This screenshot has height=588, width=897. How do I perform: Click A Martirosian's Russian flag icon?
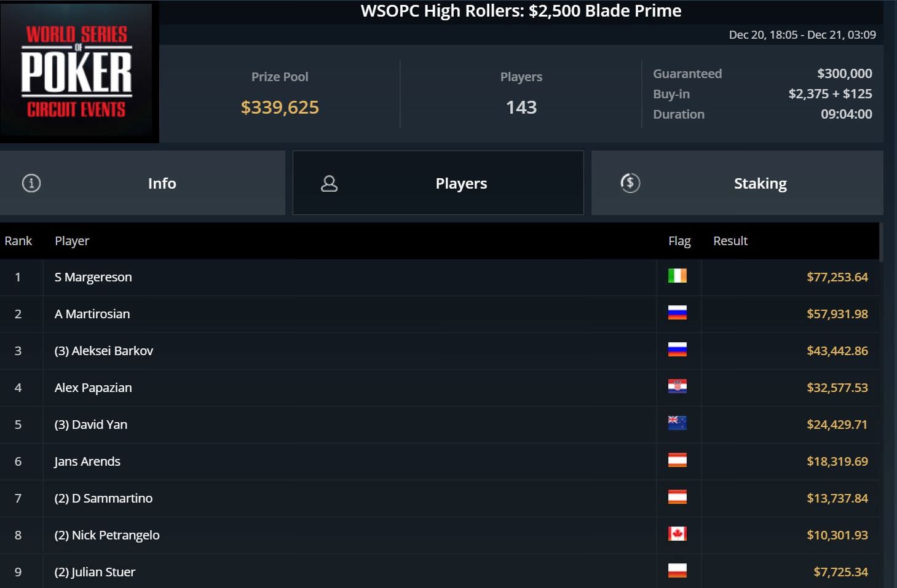677,313
